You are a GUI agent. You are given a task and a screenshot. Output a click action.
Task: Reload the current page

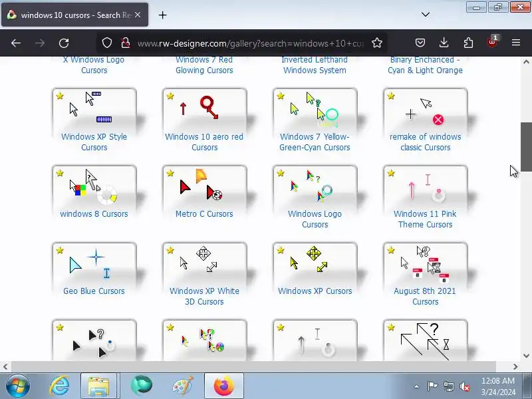pos(64,43)
